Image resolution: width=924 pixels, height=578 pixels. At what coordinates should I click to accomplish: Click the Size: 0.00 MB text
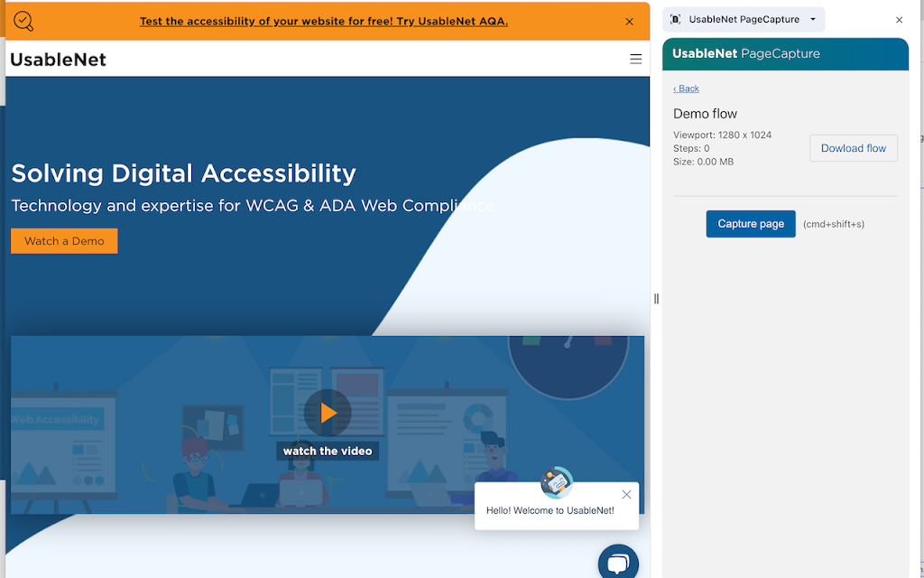coord(703,162)
